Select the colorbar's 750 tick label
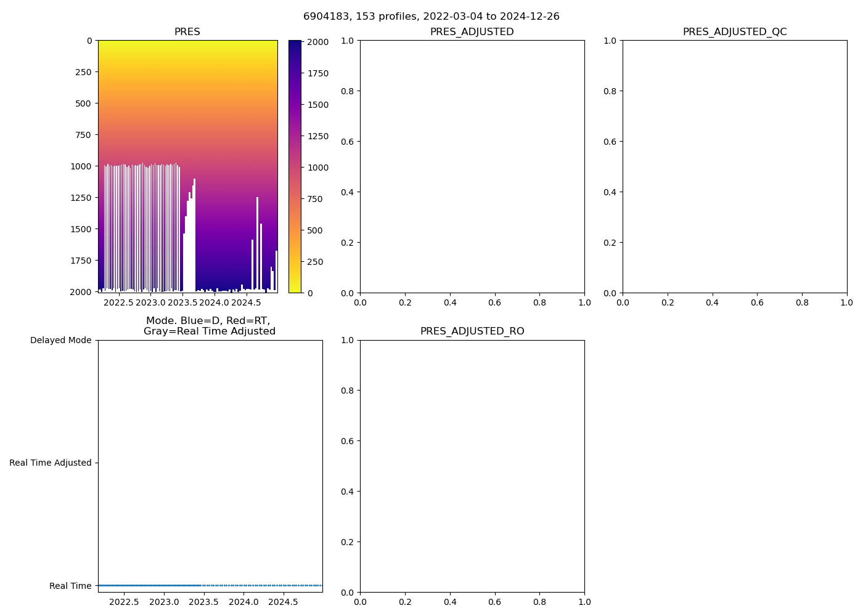 click(315, 199)
